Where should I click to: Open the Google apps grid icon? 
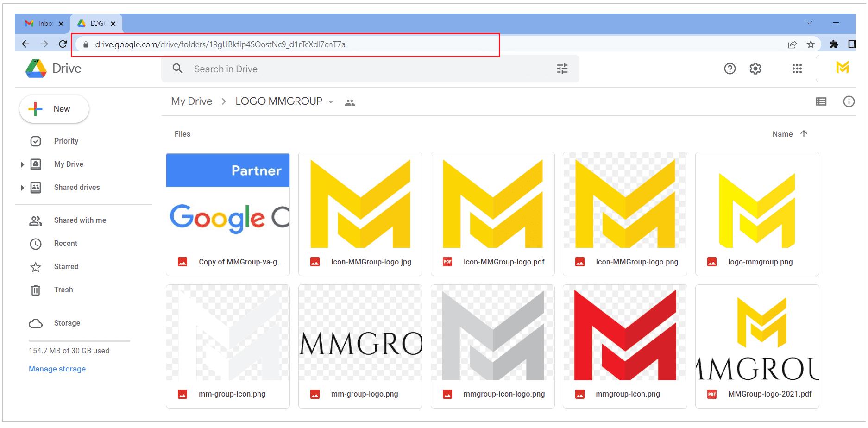point(797,69)
